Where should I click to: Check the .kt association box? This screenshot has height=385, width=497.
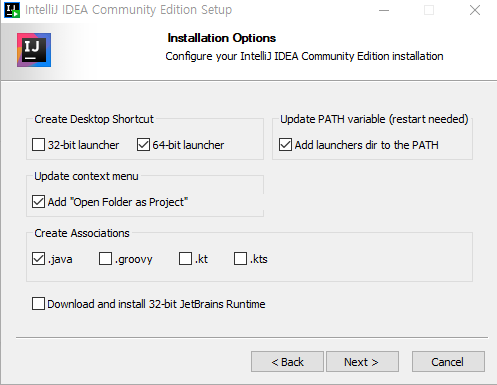(x=185, y=259)
